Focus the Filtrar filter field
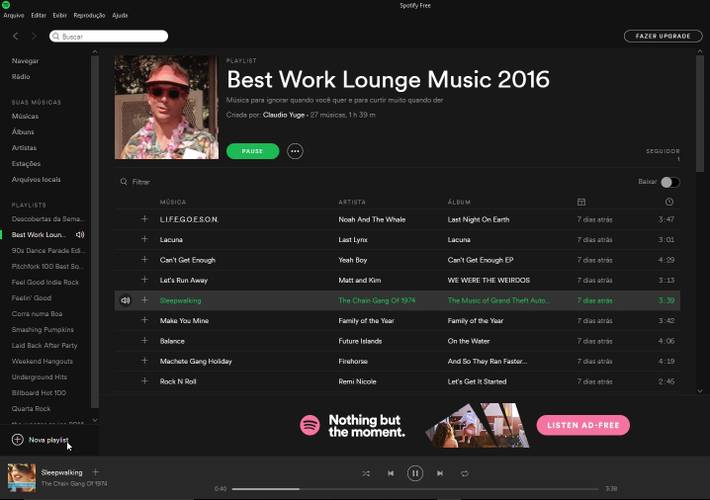This screenshot has height=500, width=710. tap(141, 182)
